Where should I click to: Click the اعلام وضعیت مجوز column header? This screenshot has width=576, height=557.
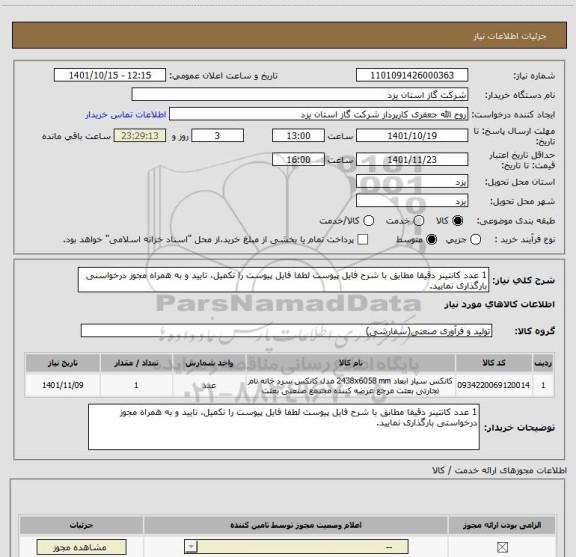tap(296, 525)
